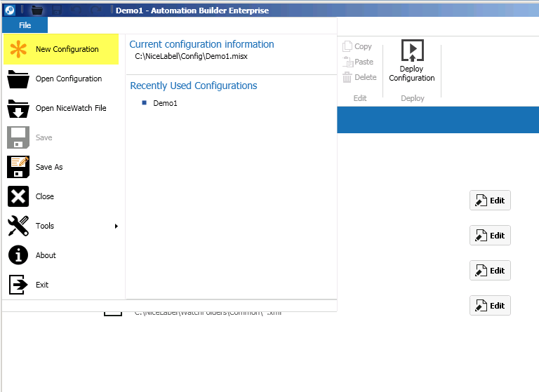
Task: Click the second Edit button from top
Action: (x=490, y=236)
